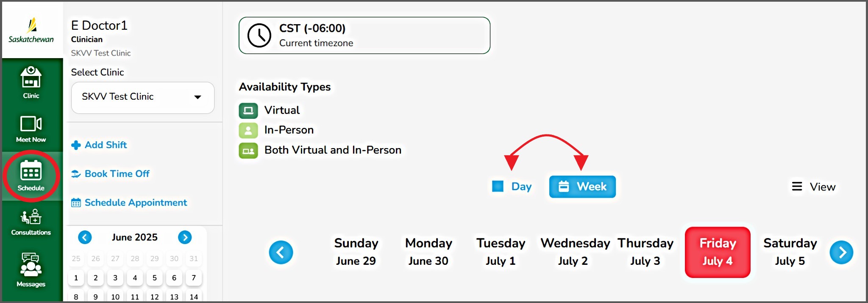Click the In-Person availability icon
This screenshot has width=868, height=303.
pyautogui.click(x=248, y=130)
